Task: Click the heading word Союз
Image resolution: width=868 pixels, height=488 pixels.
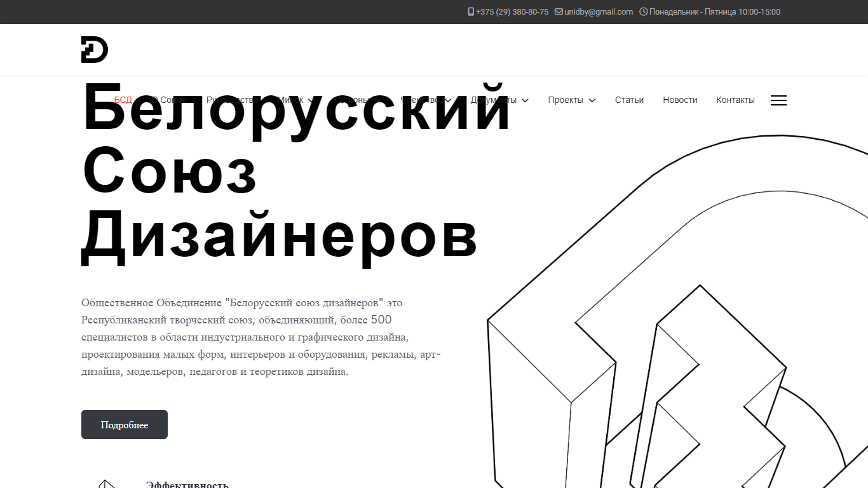Action: coord(169,170)
